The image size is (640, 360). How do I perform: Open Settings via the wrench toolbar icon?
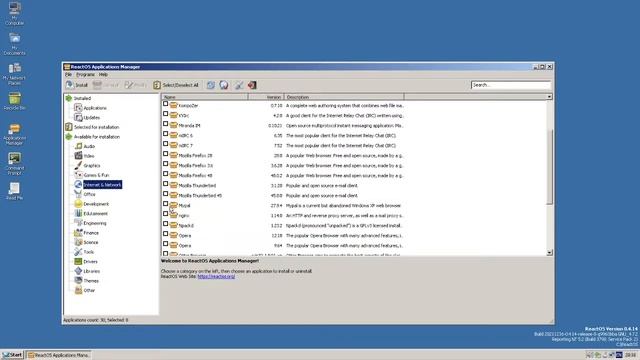coord(239,85)
